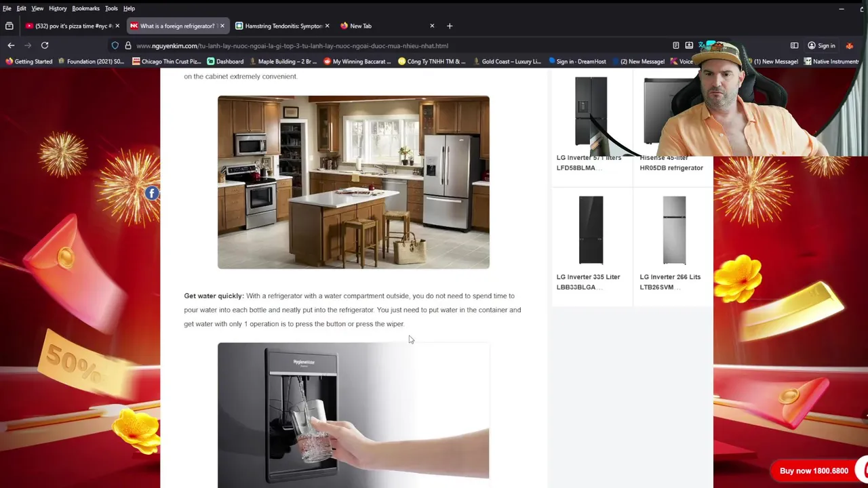Click the water dispenser photo

pos(353,415)
